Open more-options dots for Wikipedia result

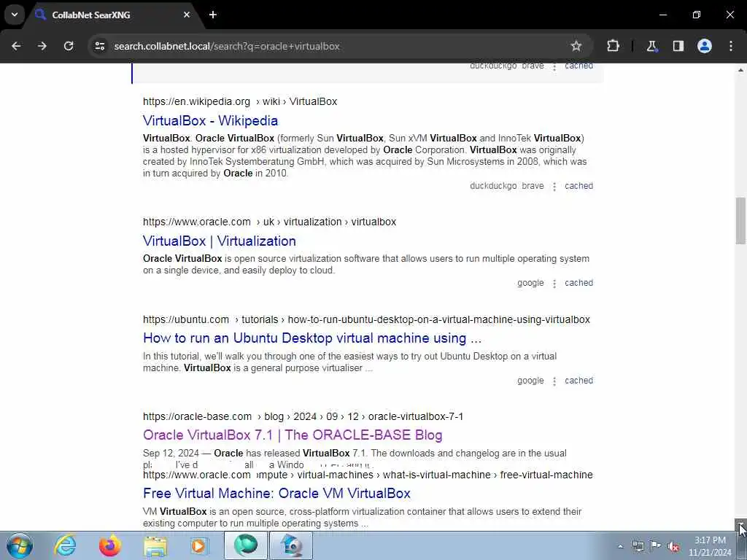554,187
